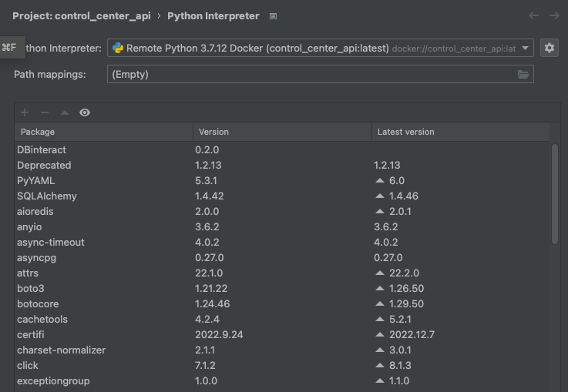
Task: Click version 1.21.22 of boto3
Action: coord(211,289)
